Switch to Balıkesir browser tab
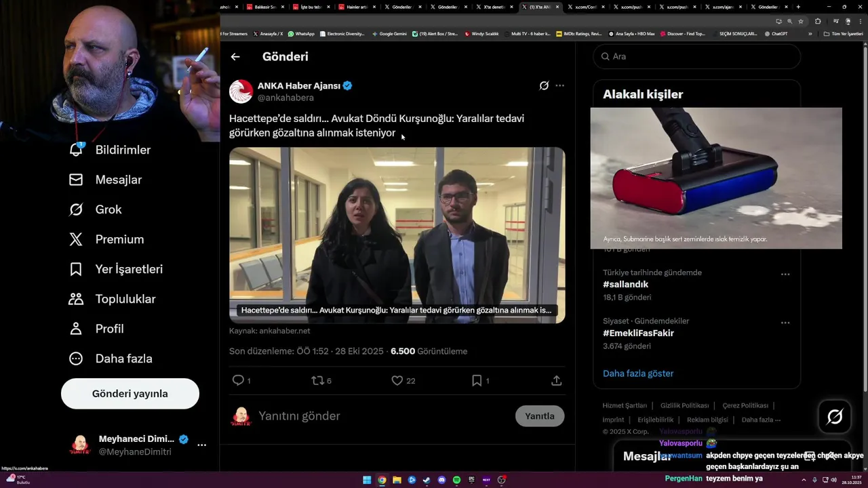Screen dimensions: 868x488 click(x=264, y=7)
